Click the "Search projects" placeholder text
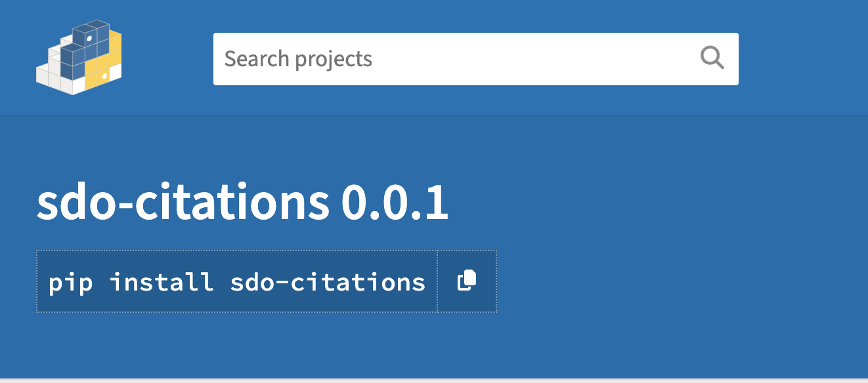The image size is (868, 383). click(298, 59)
